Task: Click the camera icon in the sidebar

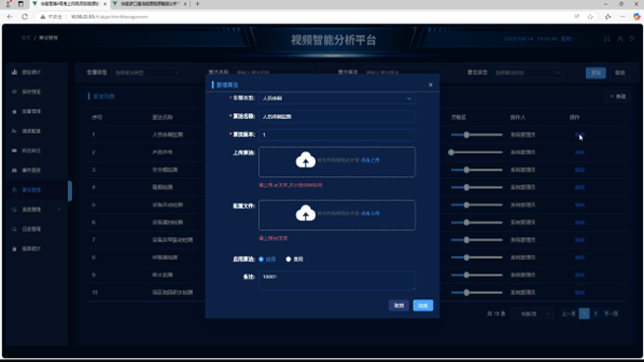Action: pyautogui.click(x=15, y=151)
